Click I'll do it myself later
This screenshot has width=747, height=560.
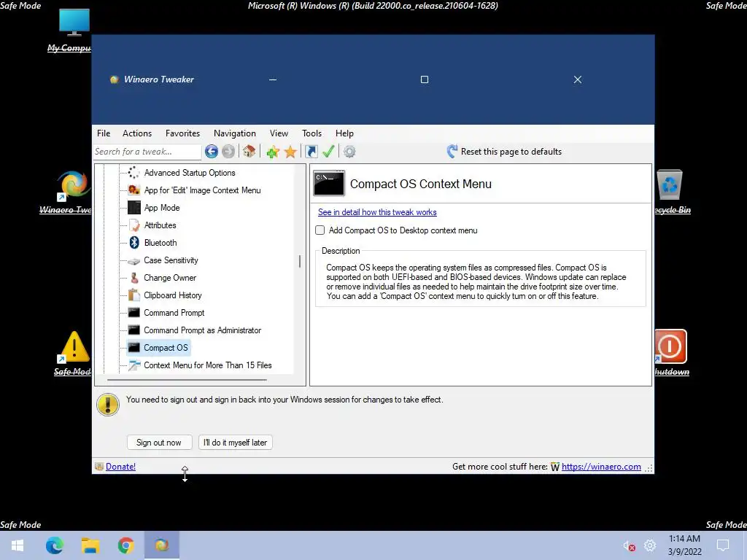point(235,443)
